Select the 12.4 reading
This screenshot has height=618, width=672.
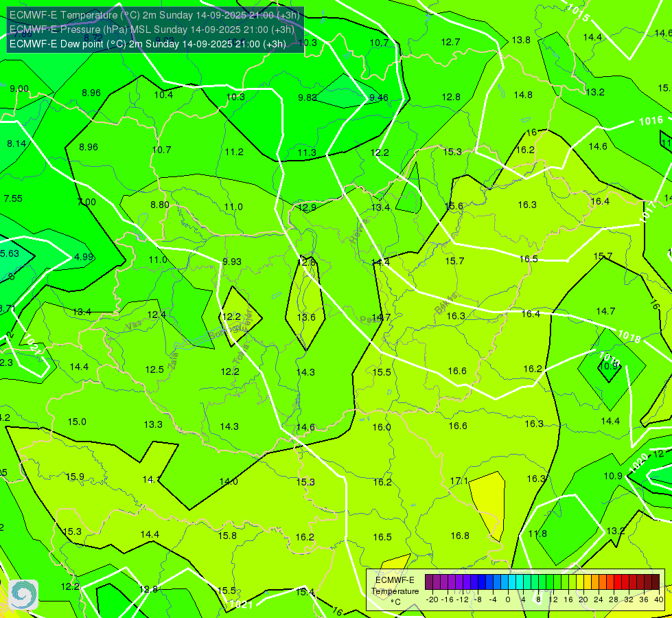click(157, 314)
